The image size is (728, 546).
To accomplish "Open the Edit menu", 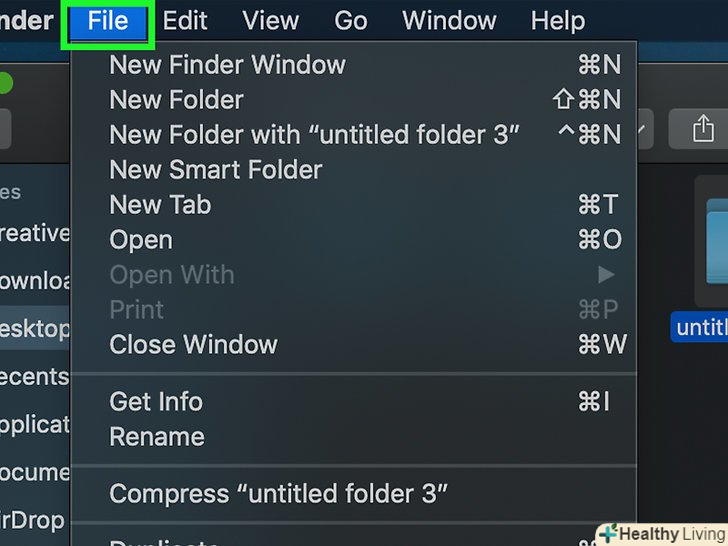I will point(185,20).
